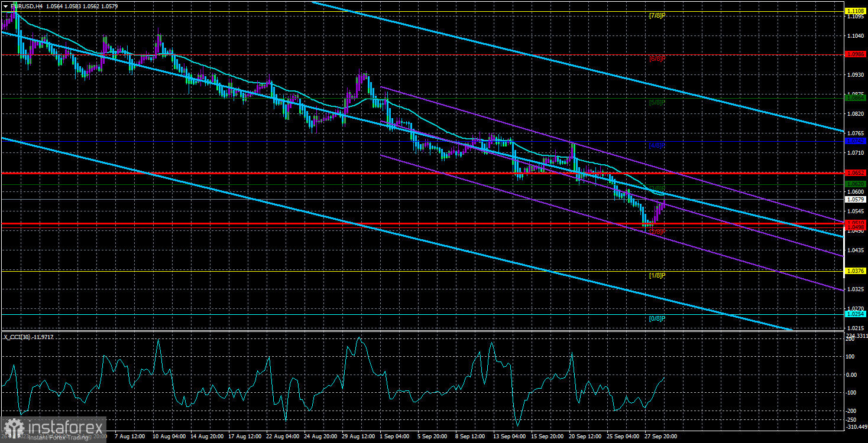This screenshot has width=868, height=443.
Task: Click the 14 Aug 20:00 time label
Action: [206, 437]
